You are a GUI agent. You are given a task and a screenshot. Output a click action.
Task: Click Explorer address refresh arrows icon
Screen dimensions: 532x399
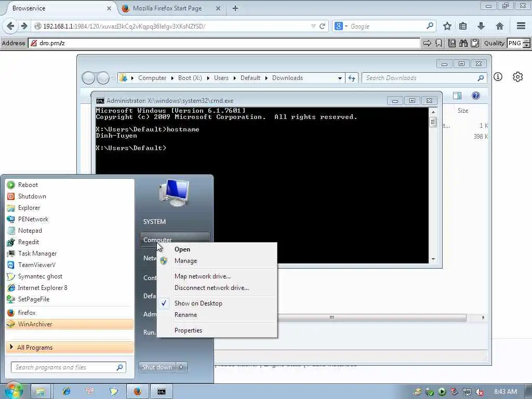pos(352,78)
